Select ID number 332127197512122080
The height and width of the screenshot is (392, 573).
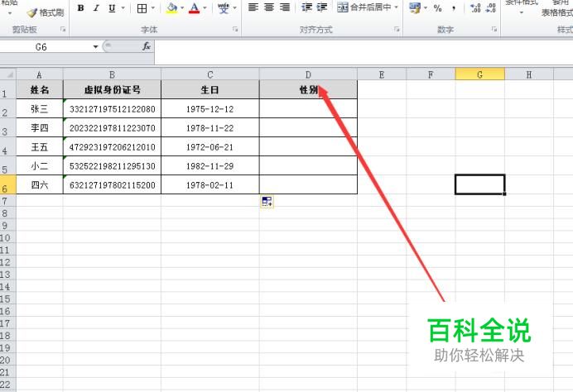click(112, 109)
